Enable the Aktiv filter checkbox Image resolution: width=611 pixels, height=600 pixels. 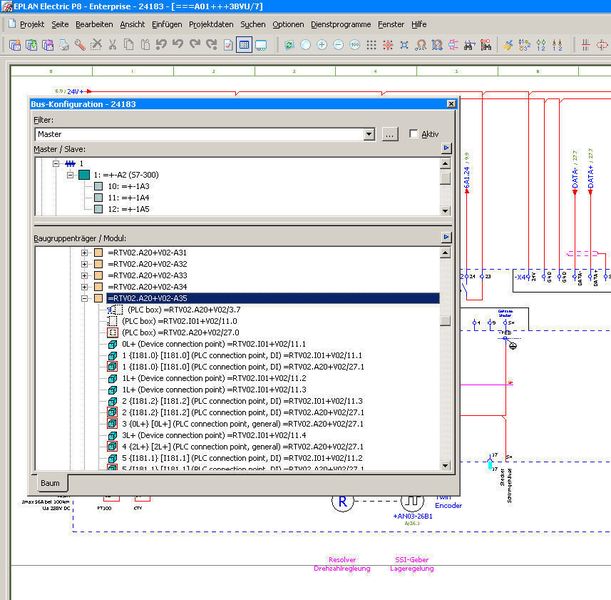[x=414, y=134]
